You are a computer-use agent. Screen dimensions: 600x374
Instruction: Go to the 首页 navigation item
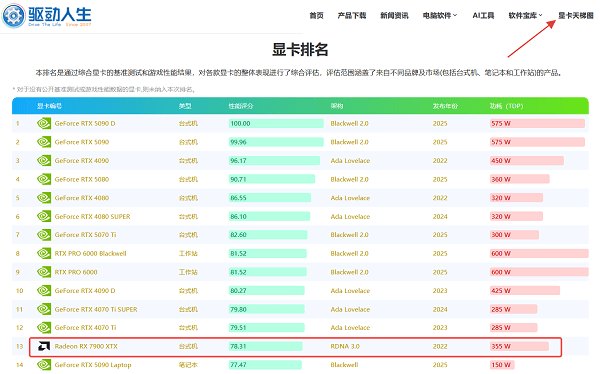[316, 15]
